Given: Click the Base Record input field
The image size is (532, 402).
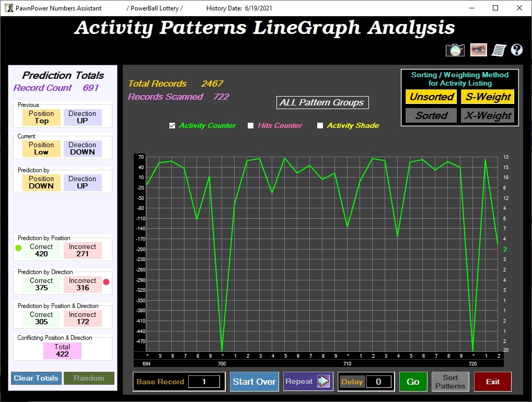Looking at the screenshot, I should point(204,382).
